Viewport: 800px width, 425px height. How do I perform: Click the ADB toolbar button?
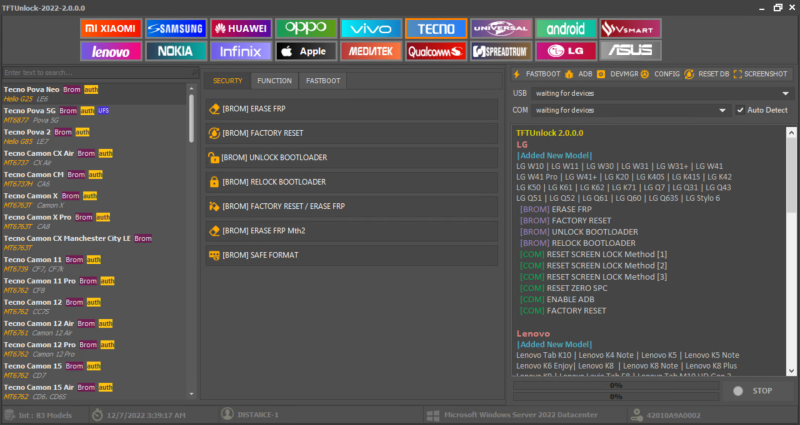(x=579, y=74)
